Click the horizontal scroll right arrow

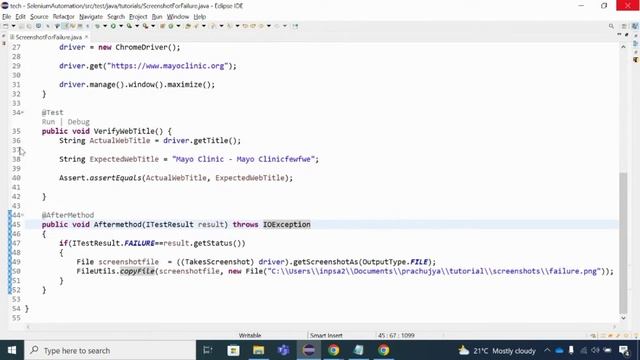[x=615, y=327]
